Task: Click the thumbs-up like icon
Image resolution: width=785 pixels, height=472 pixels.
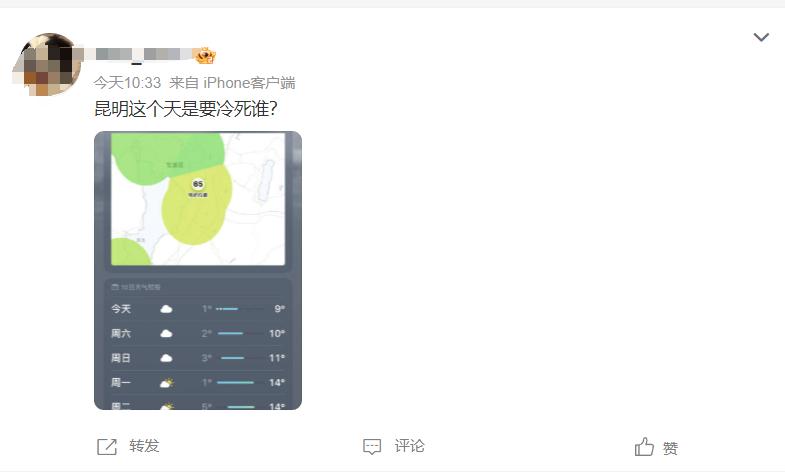Action: [x=644, y=446]
